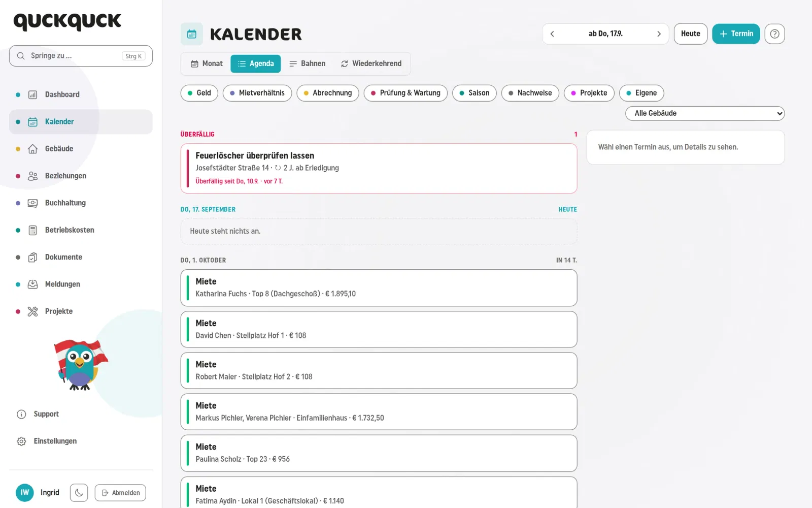
Task: Toggle dark mode with moon icon
Action: [x=79, y=493]
